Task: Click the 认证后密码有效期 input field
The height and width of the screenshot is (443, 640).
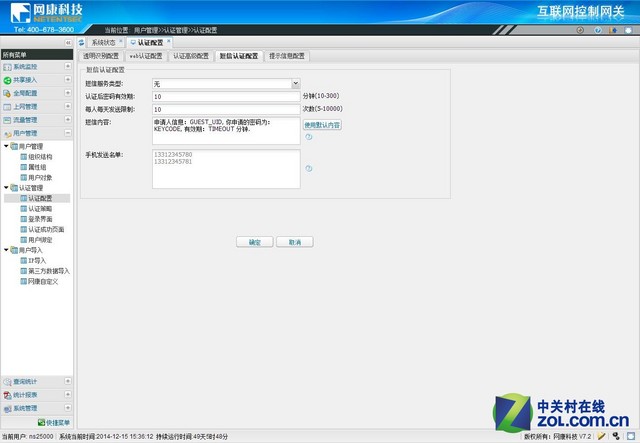Action: pos(226,97)
